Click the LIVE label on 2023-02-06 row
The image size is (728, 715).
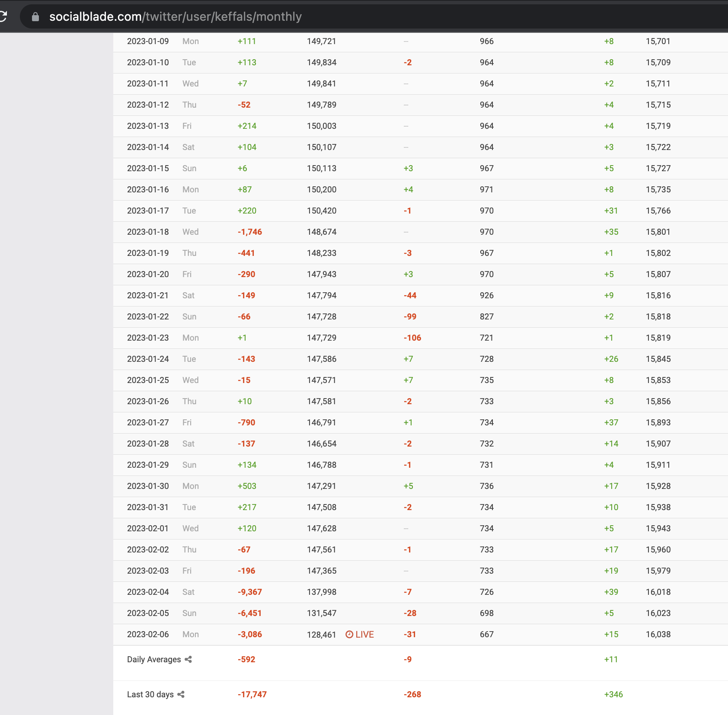pos(364,634)
